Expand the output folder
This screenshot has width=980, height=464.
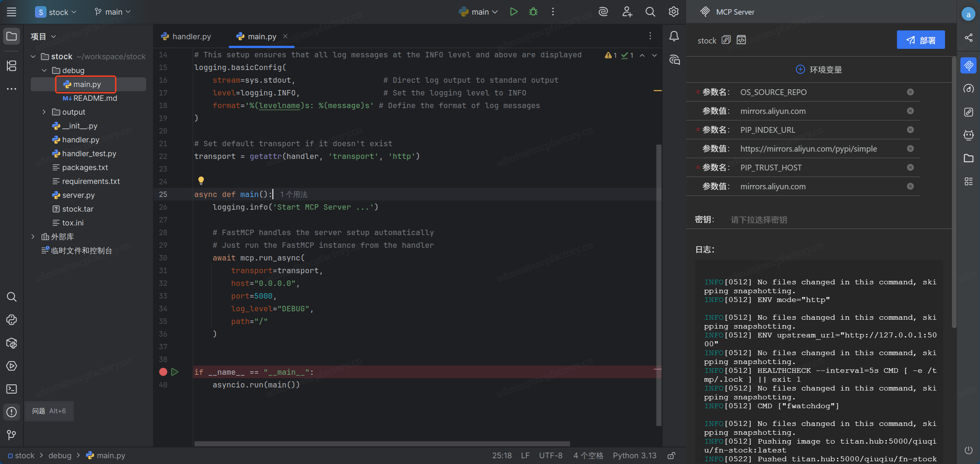tap(44, 112)
